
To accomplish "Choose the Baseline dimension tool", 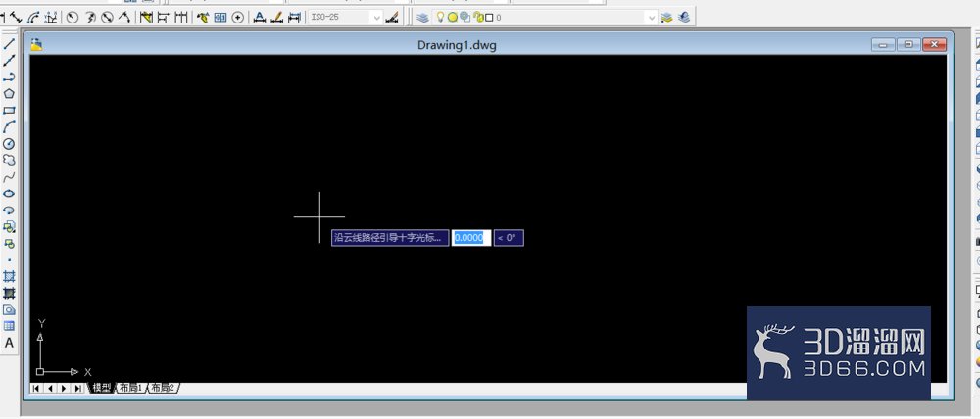I will click(163, 18).
